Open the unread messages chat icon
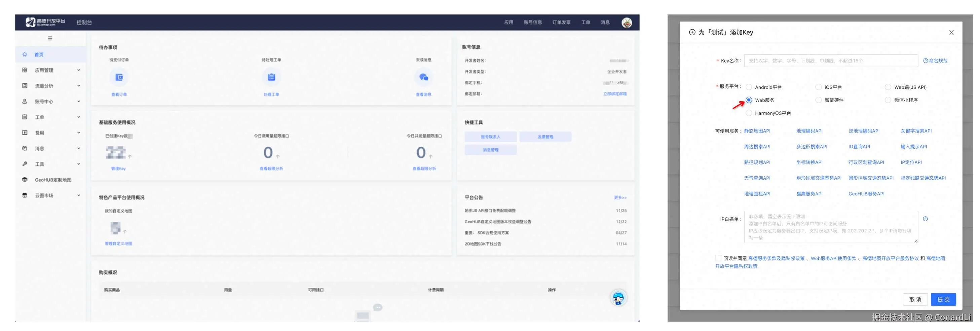The width and height of the screenshot is (980, 331). coord(423,77)
